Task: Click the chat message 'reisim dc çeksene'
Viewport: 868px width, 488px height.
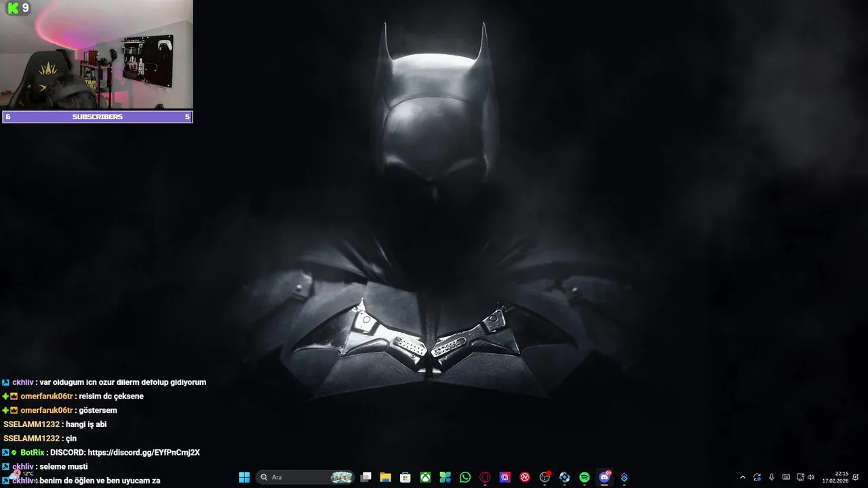Action: tap(111, 396)
